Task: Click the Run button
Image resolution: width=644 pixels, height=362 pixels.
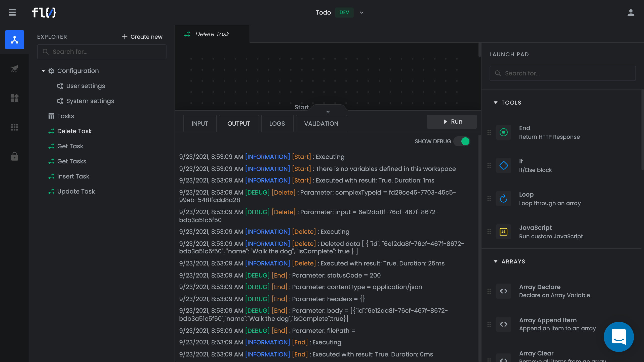Action: pos(452,122)
